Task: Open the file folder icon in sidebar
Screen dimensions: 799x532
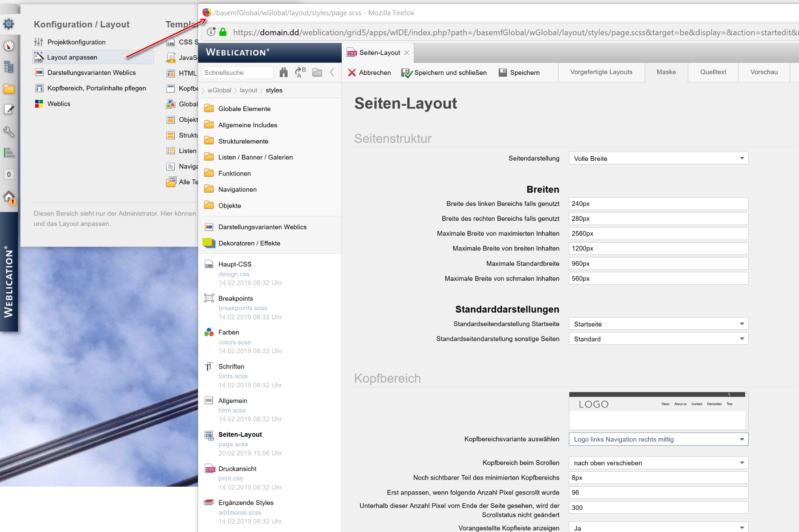Action: click(9, 89)
